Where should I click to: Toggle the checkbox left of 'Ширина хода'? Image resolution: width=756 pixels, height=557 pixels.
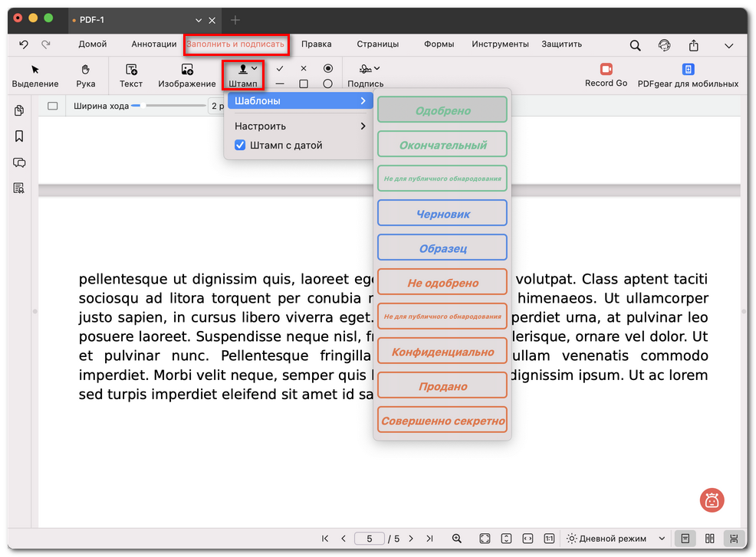(53, 106)
